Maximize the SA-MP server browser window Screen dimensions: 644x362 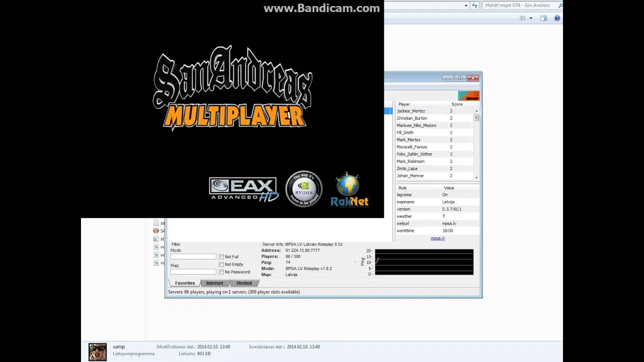pos(460,78)
